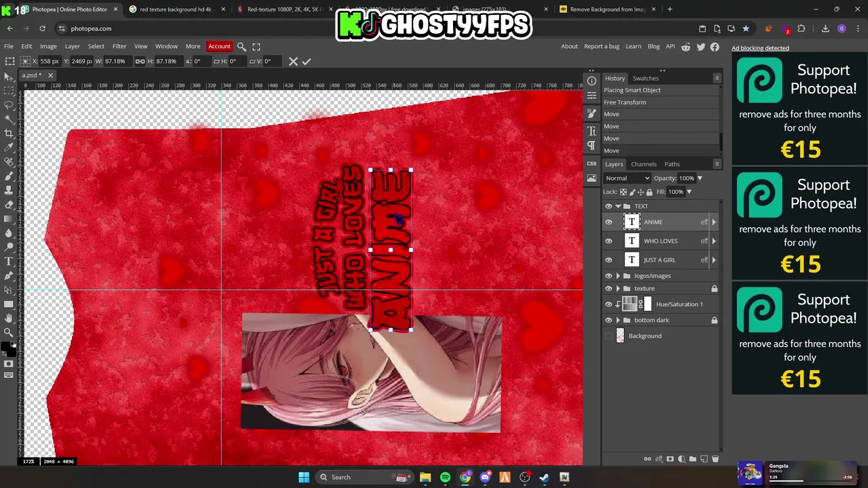Image resolution: width=868 pixels, height=488 pixels.
Task: Open the Fill slider dropdown arrow
Action: [x=688, y=192]
